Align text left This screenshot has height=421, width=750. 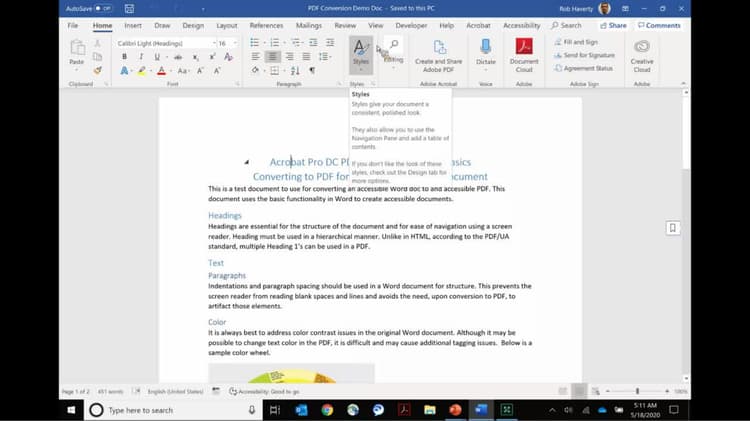click(x=255, y=57)
